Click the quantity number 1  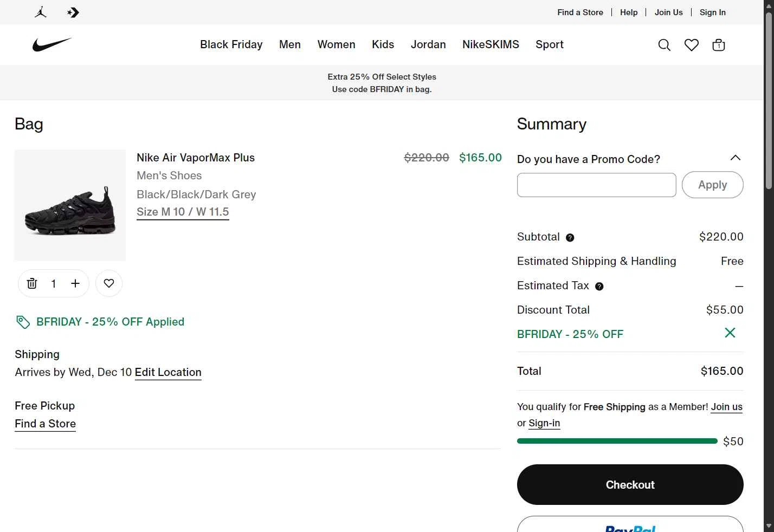pyautogui.click(x=54, y=283)
